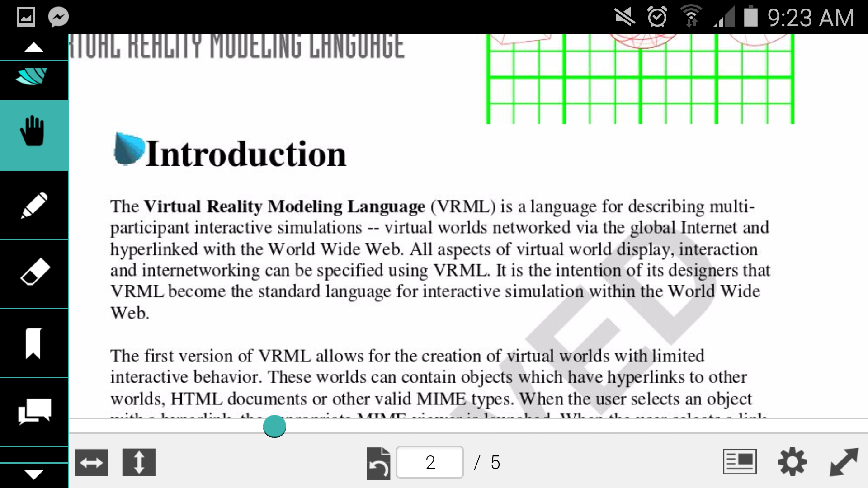Go back using the page undo icon

378,463
